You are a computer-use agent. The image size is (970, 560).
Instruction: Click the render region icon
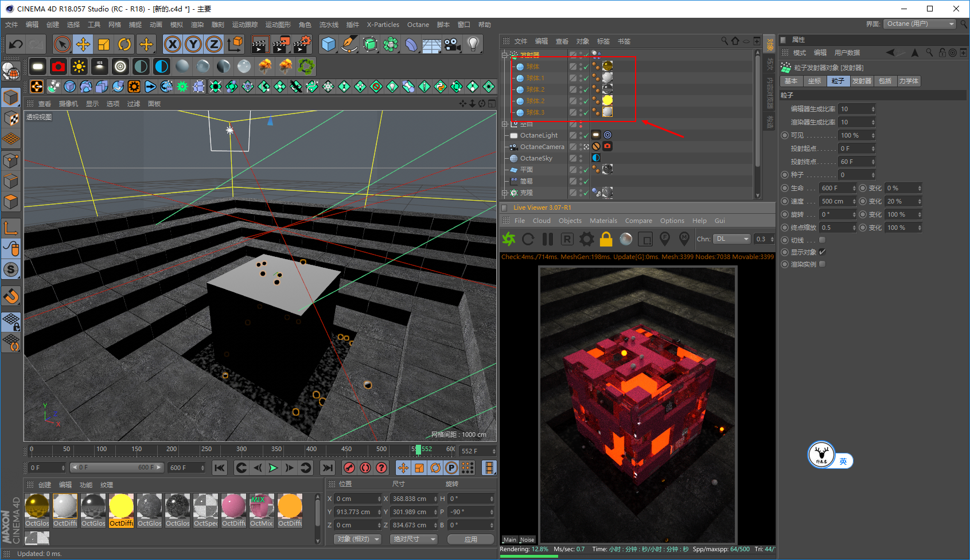[645, 239]
